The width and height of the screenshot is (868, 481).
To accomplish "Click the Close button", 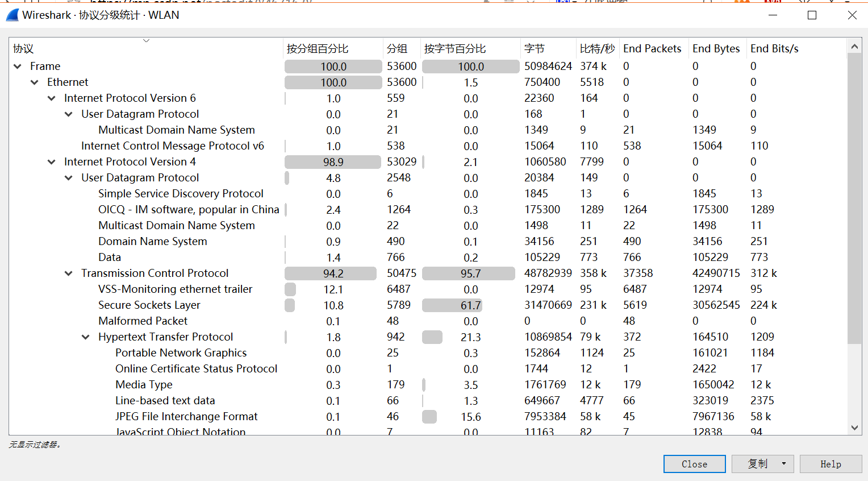I will (x=694, y=464).
